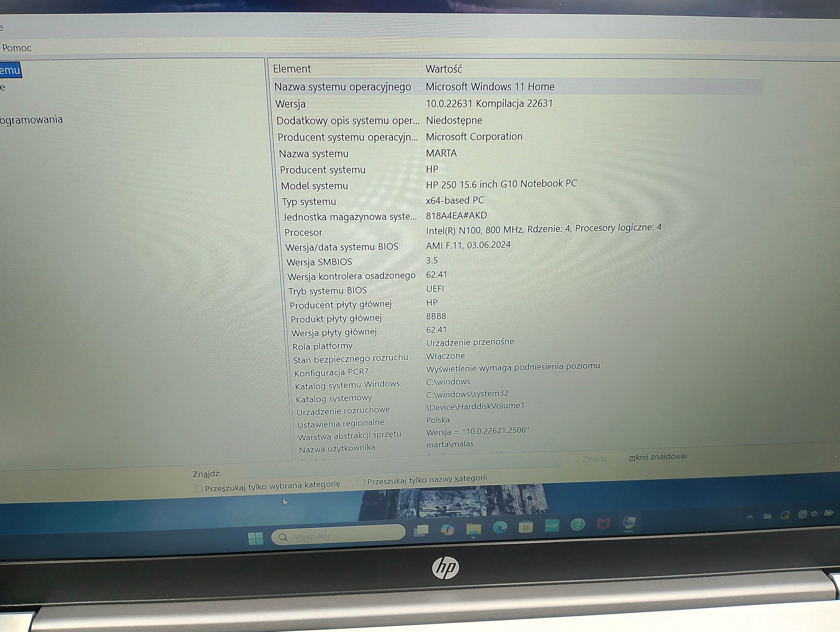Open File Explorer from the taskbar
Screen dimensions: 840x632
point(474,529)
